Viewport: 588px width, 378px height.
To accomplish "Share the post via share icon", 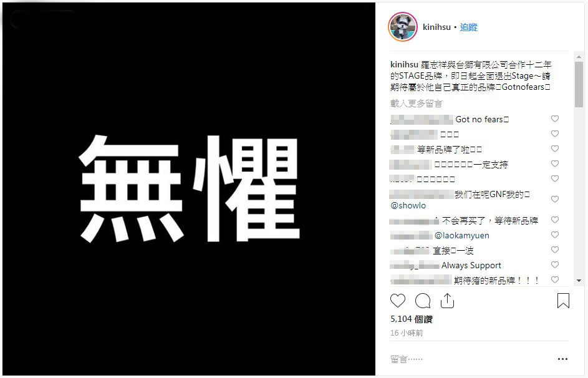I will click(447, 301).
